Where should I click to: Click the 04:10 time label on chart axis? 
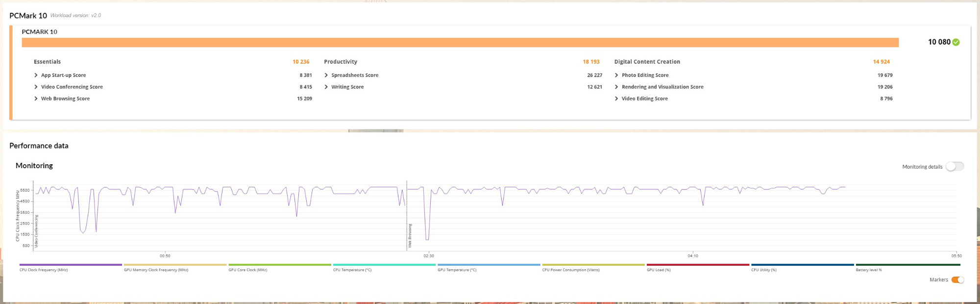click(693, 256)
